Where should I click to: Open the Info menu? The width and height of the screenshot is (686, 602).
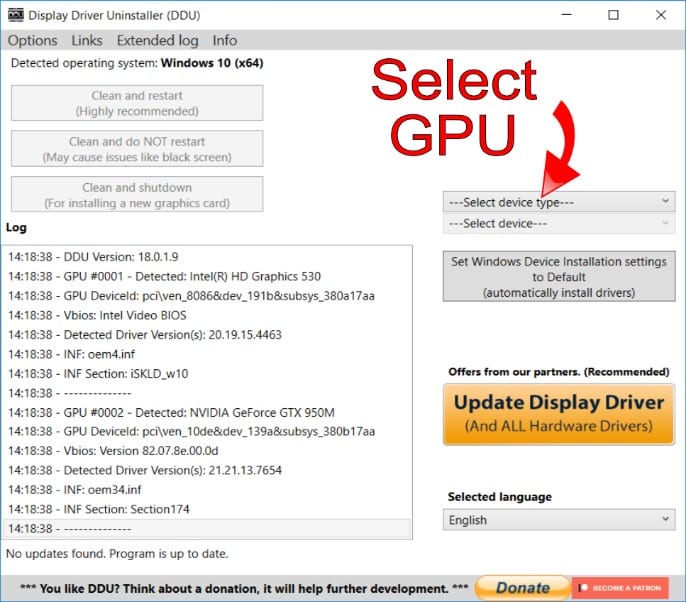(x=225, y=40)
